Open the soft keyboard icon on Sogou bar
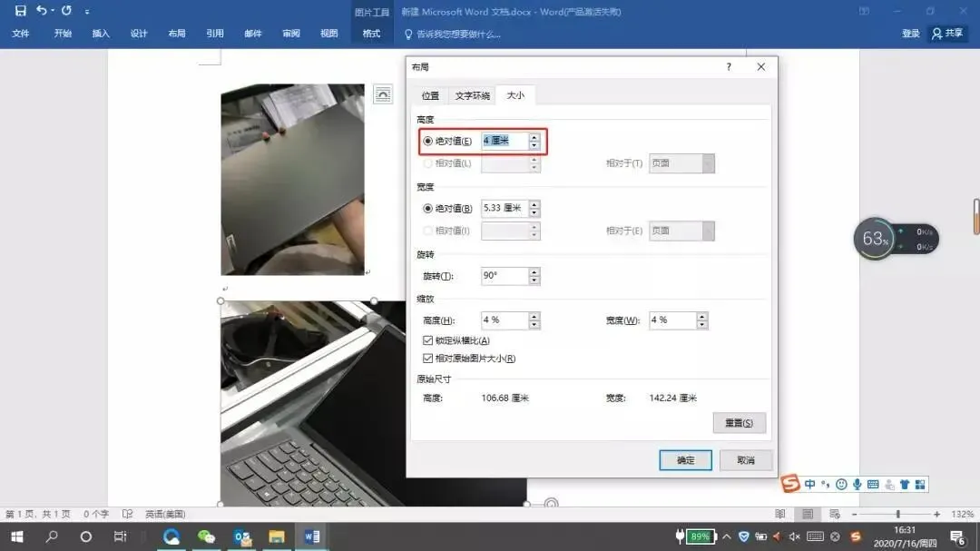The image size is (980, 551). tap(873, 484)
